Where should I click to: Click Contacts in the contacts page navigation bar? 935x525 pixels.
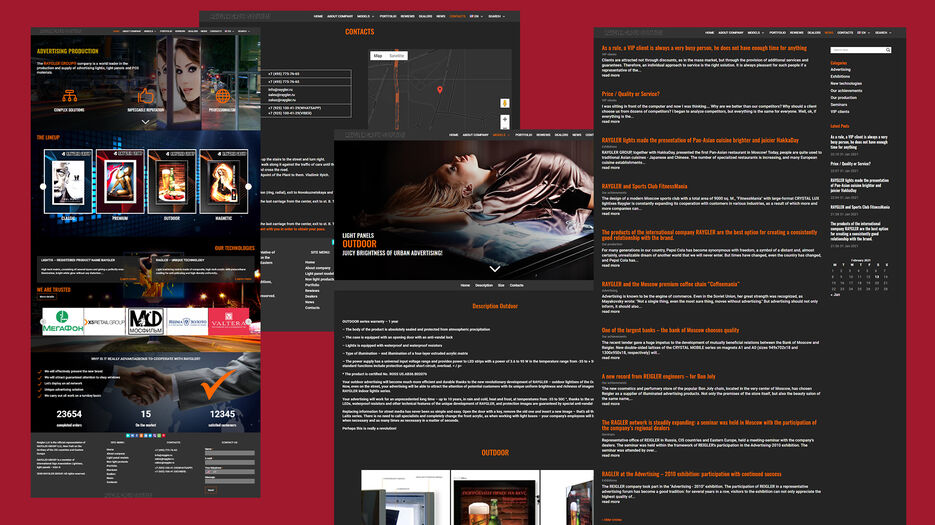point(457,16)
